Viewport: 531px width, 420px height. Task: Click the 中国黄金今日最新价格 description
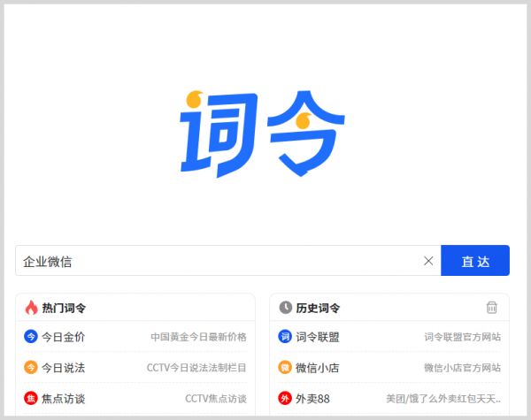(x=198, y=337)
